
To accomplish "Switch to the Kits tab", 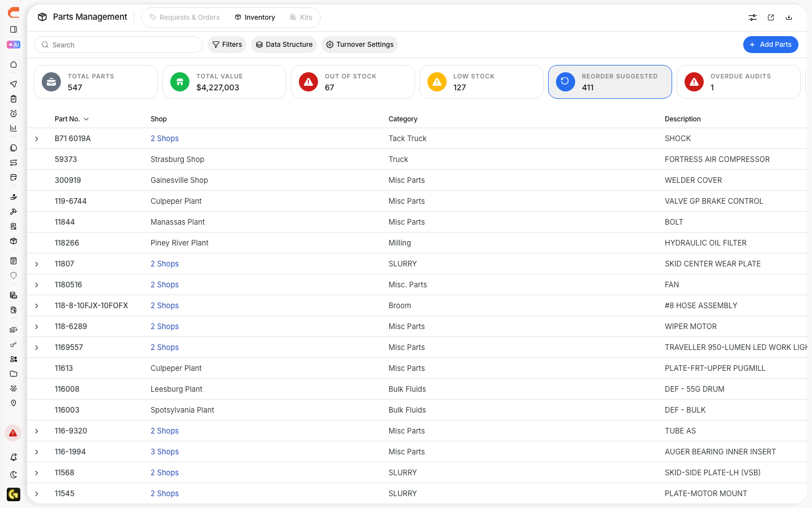I will 301,17.
